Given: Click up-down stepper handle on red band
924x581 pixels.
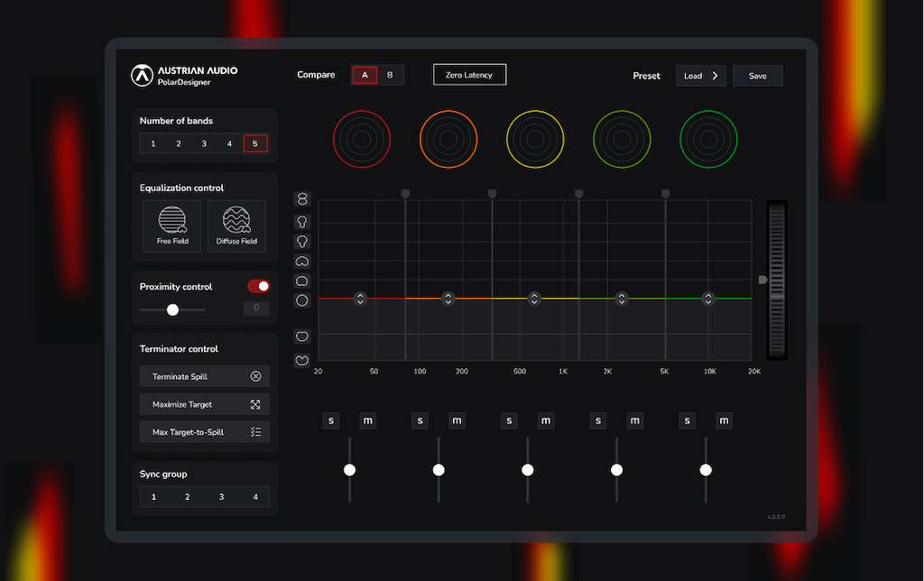Looking at the screenshot, I should (x=360, y=298).
